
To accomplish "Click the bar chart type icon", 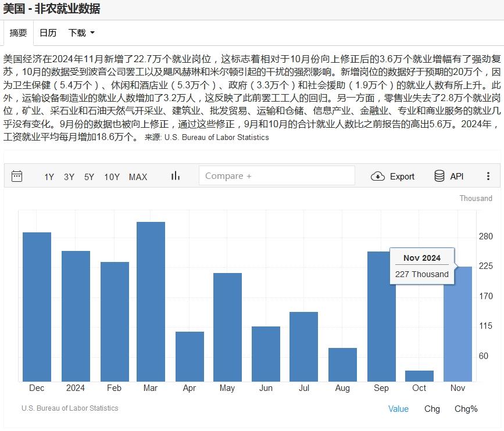I will (x=176, y=176).
